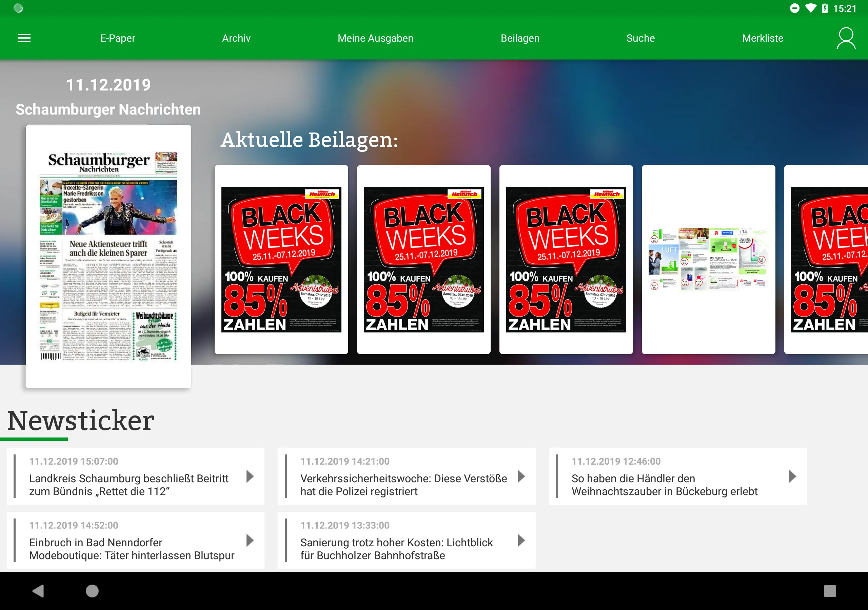Tap the do-not-disturb status icon
This screenshot has height=610, width=868.
coord(795,8)
